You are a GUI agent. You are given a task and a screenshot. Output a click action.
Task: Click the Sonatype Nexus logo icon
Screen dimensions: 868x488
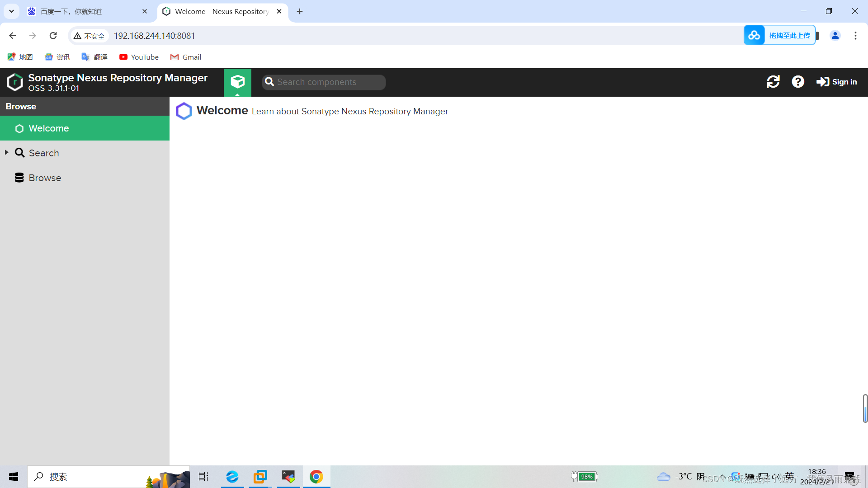click(x=15, y=82)
